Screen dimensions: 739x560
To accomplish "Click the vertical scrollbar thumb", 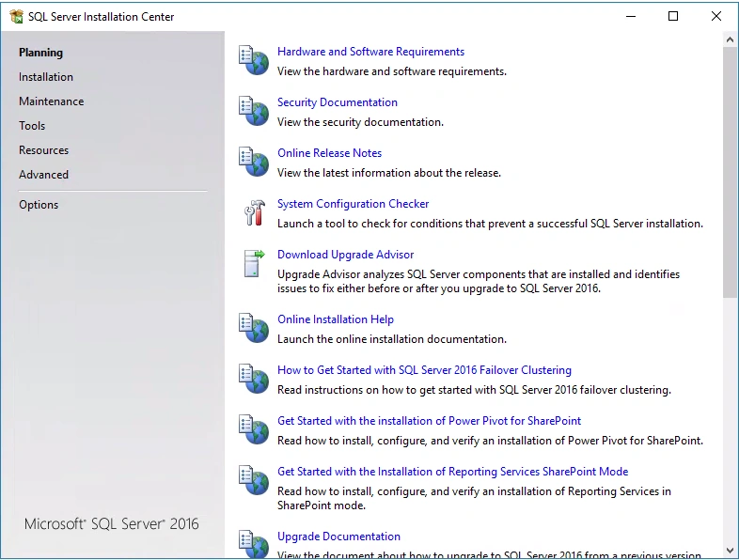I will pos(730,172).
